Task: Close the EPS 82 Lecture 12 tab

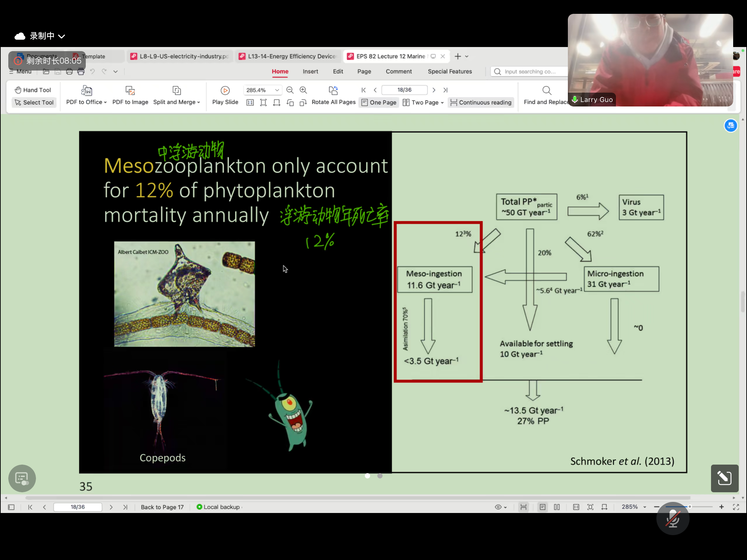Action: click(443, 56)
